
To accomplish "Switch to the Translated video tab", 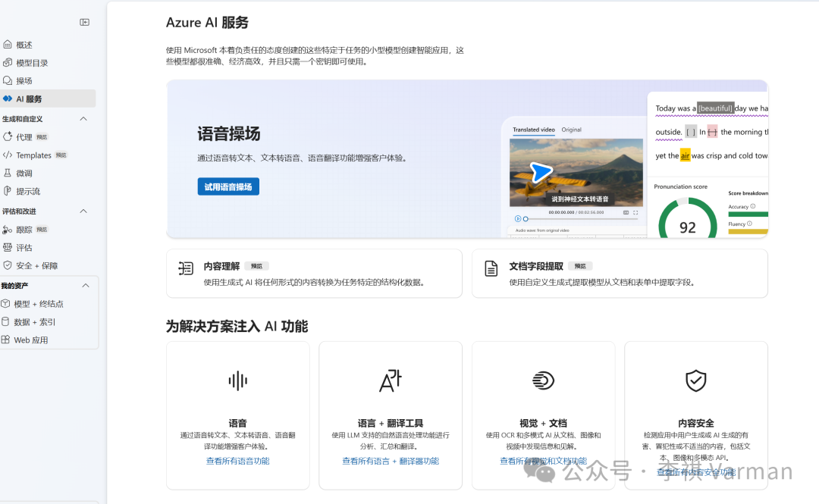I will pos(533,130).
